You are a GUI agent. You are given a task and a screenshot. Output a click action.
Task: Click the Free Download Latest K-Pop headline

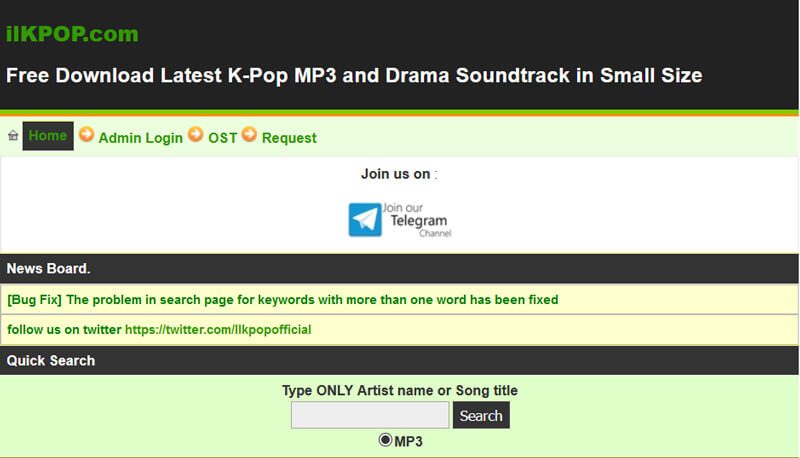[354, 75]
